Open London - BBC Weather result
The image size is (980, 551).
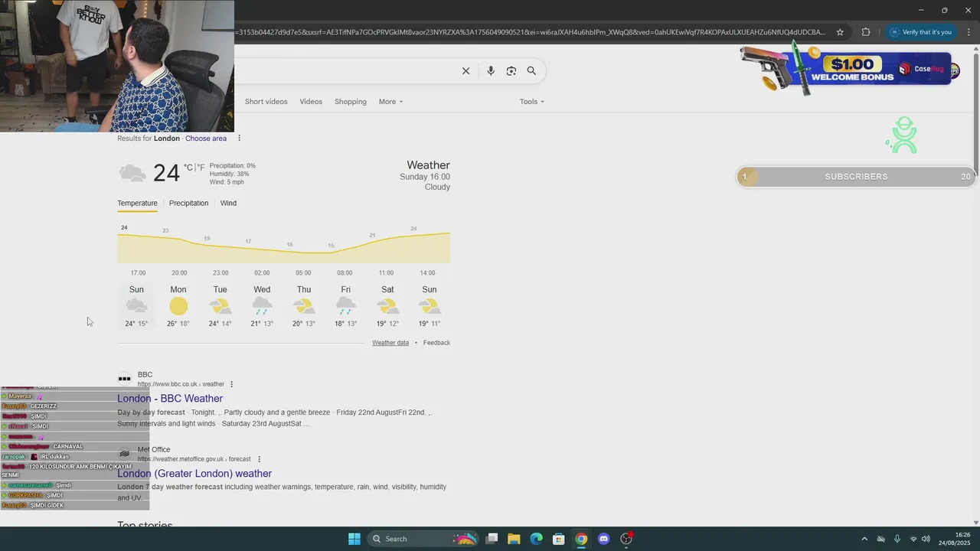click(x=170, y=399)
